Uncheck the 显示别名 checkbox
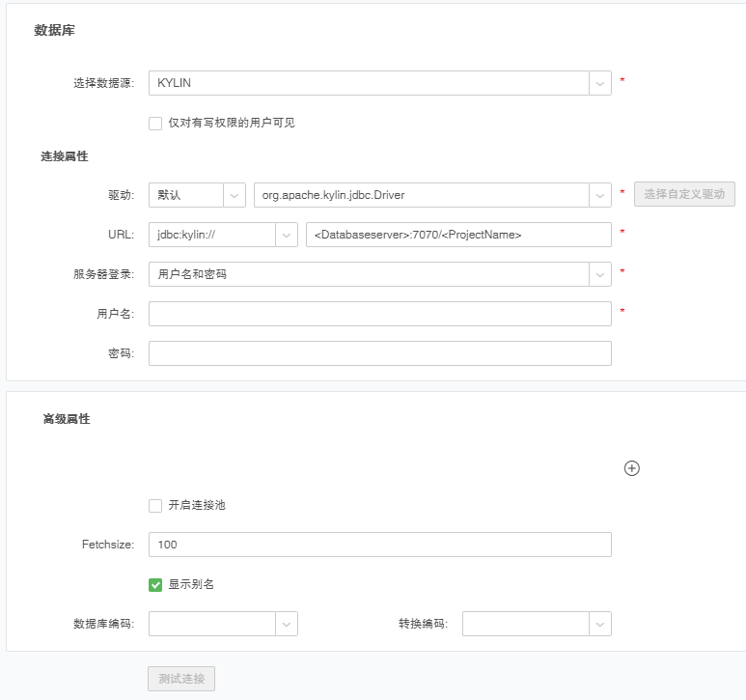 pyautogui.click(x=155, y=584)
